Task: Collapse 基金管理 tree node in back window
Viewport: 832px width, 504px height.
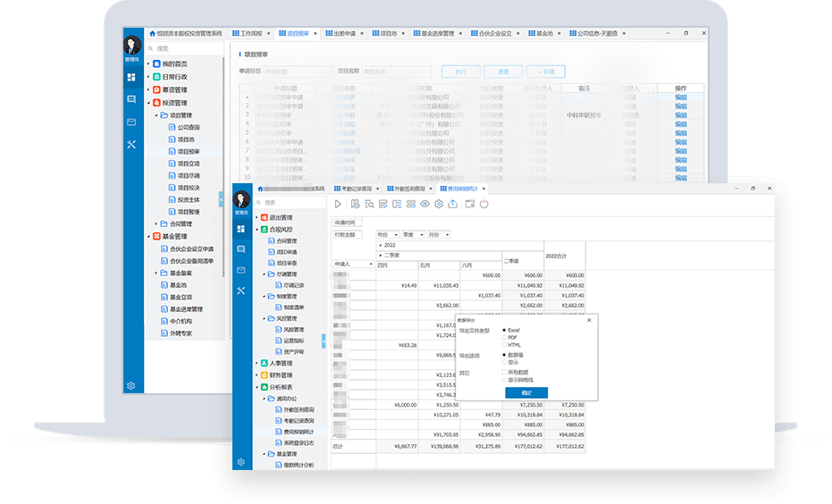Action: click(148, 237)
